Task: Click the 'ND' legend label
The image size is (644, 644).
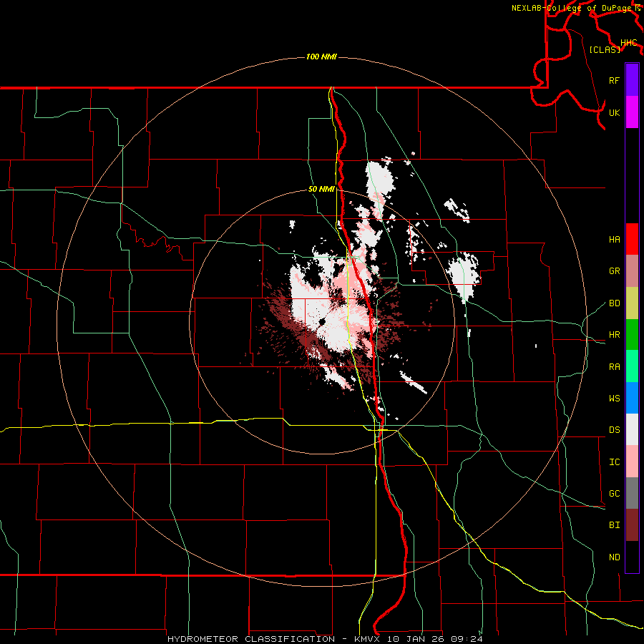Action: [614, 557]
